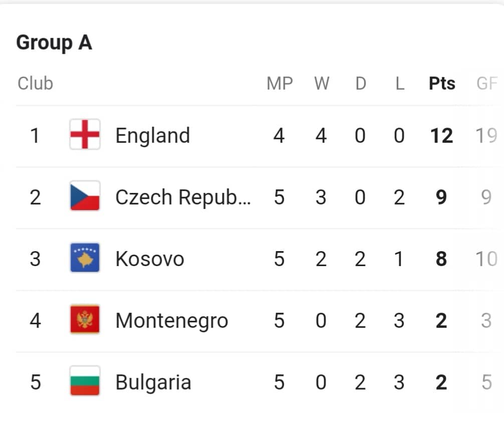The height and width of the screenshot is (431, 504).
Task: Click the Pts column header
Action: click(x=442, y=84)
